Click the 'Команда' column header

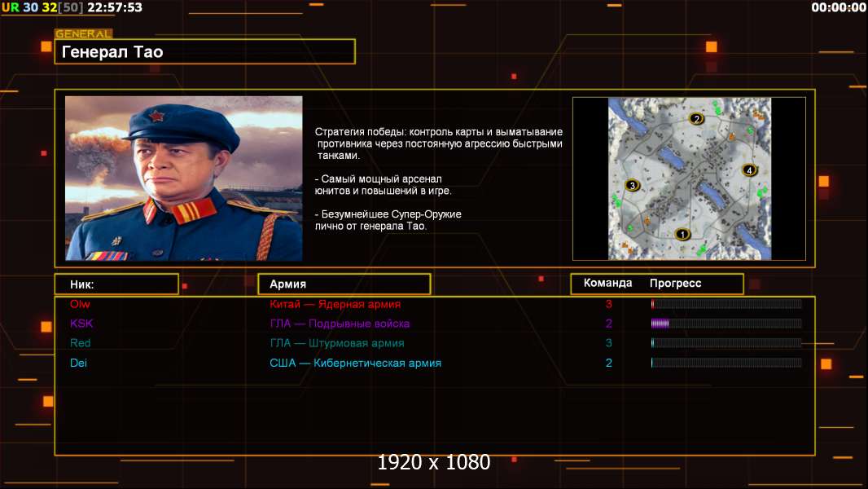[607, 283]
